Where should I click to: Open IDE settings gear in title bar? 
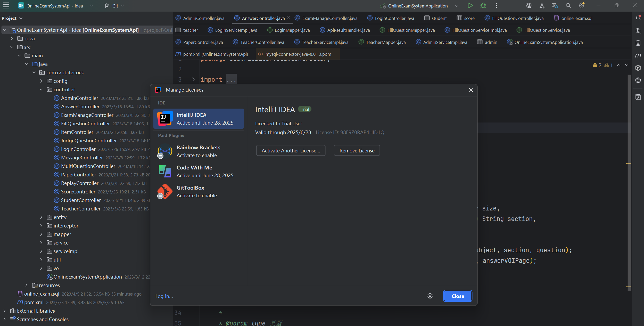(x=581, y=5)
